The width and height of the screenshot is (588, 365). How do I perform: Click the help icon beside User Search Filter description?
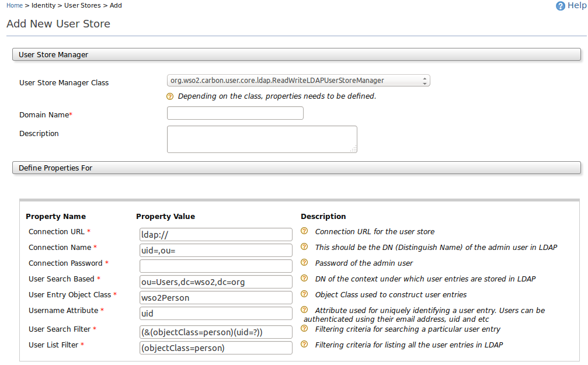pos(304,329)
